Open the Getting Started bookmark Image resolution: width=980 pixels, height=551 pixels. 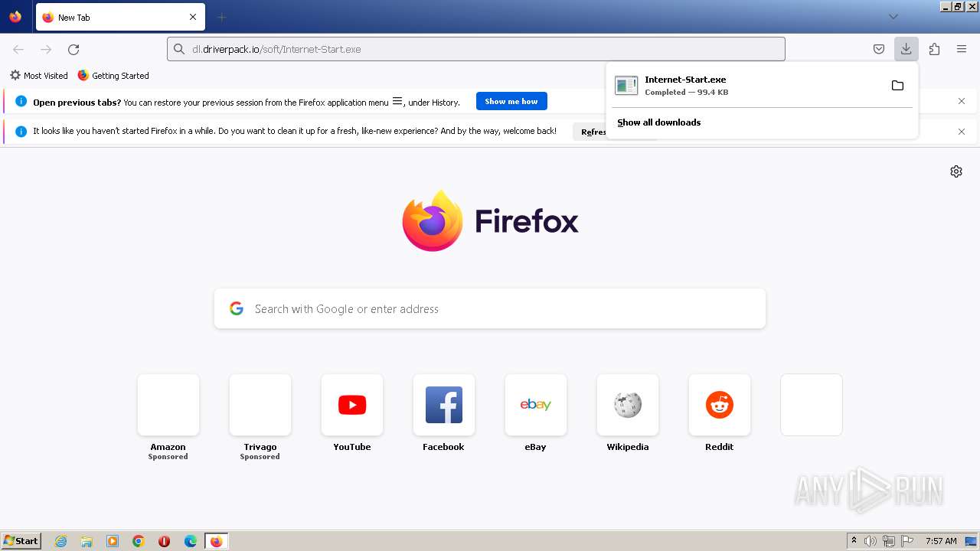(x=113, y=76)
